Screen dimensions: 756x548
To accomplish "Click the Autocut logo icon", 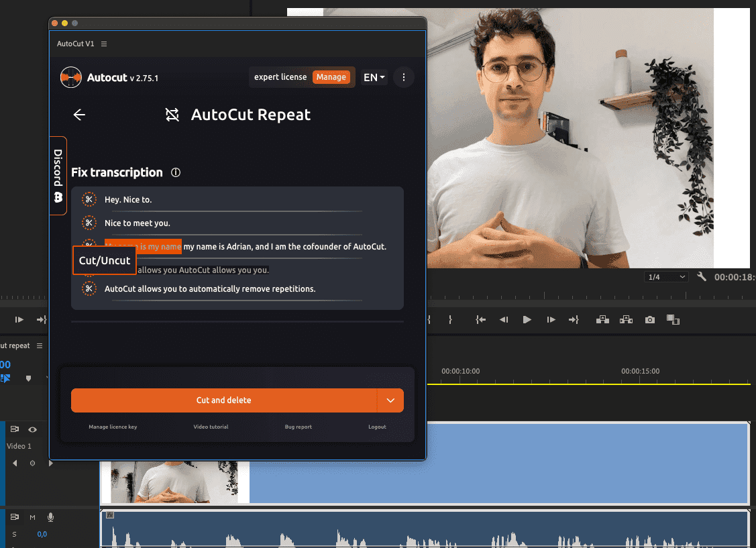I will click(x=71, y=78).
